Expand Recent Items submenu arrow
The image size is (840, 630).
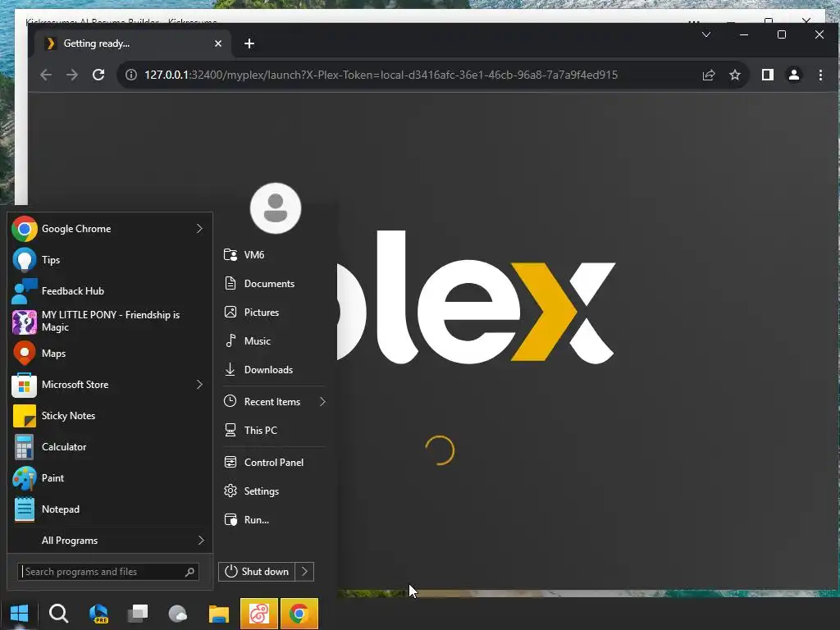coord(322,402)
